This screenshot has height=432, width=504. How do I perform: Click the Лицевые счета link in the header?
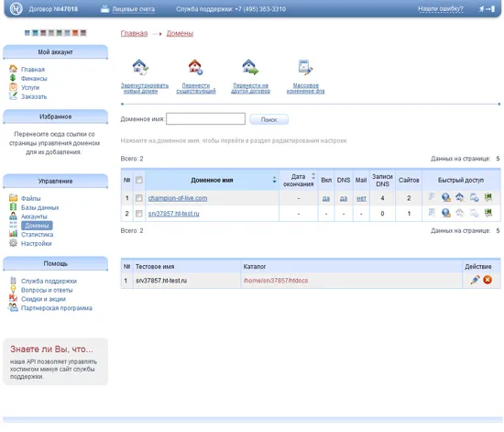[134, 9]
